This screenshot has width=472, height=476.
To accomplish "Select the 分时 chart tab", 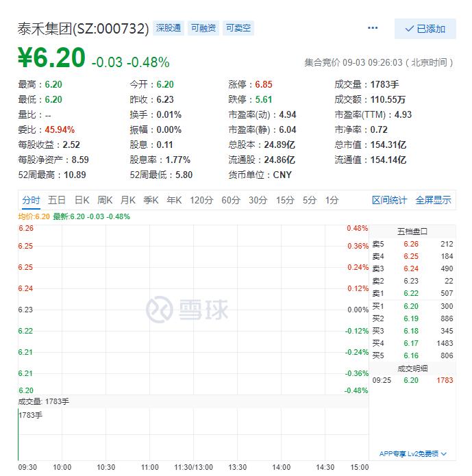I will (x=31, y=201).
